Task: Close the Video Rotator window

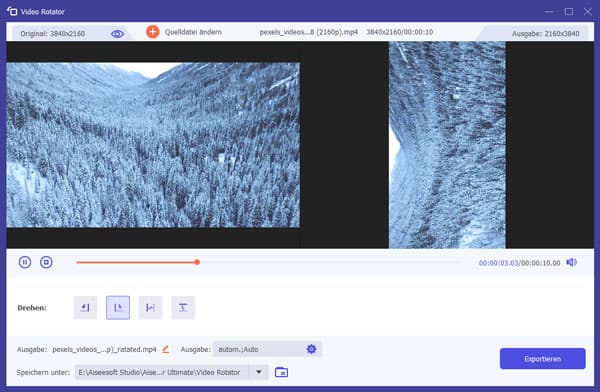Action: [588, 12]
